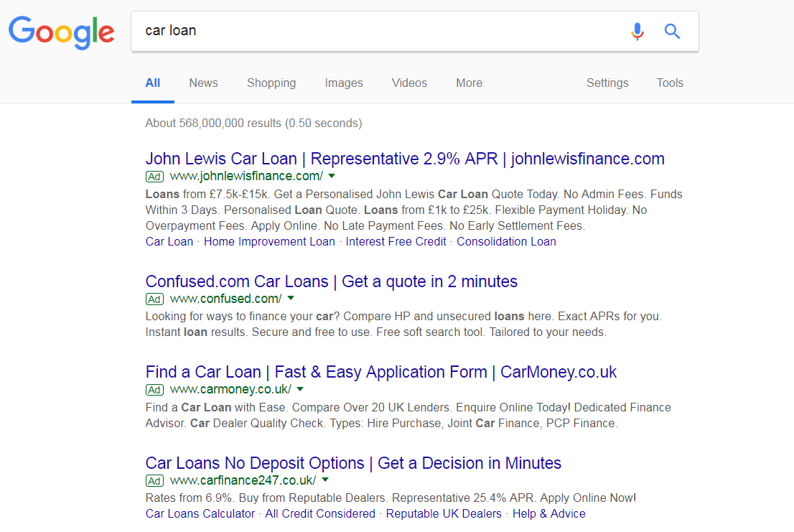The height and width of the screenshot is (532, 794).
Task: Click the Google logo
Action: point(61,32)
